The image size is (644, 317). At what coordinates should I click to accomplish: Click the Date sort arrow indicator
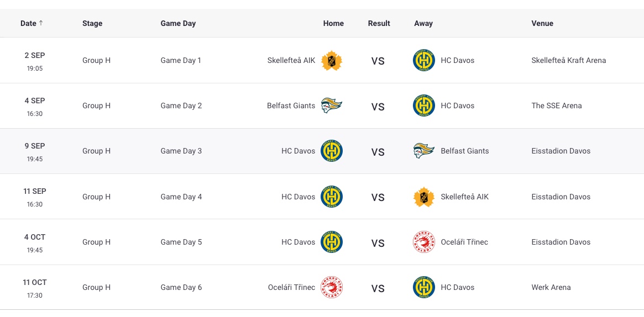(41, 23)
